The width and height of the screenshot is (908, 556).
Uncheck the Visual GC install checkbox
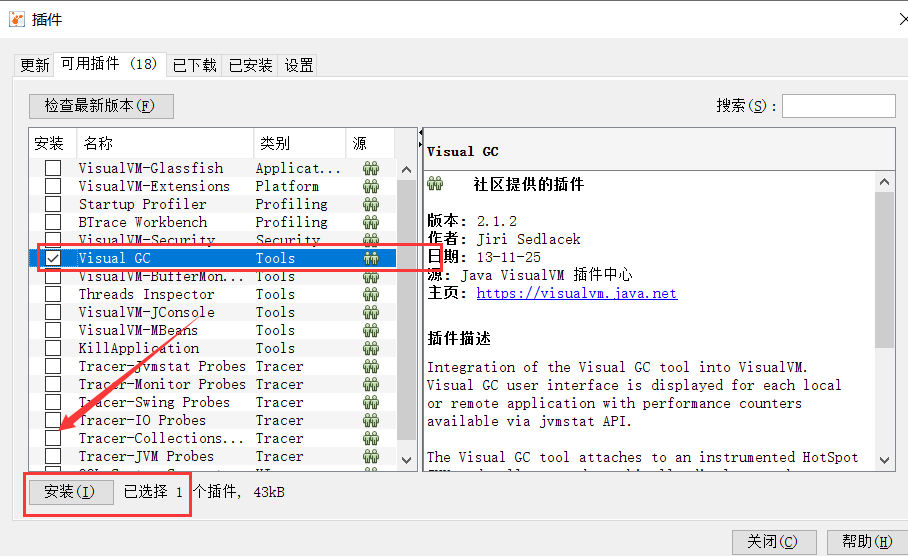53,258
